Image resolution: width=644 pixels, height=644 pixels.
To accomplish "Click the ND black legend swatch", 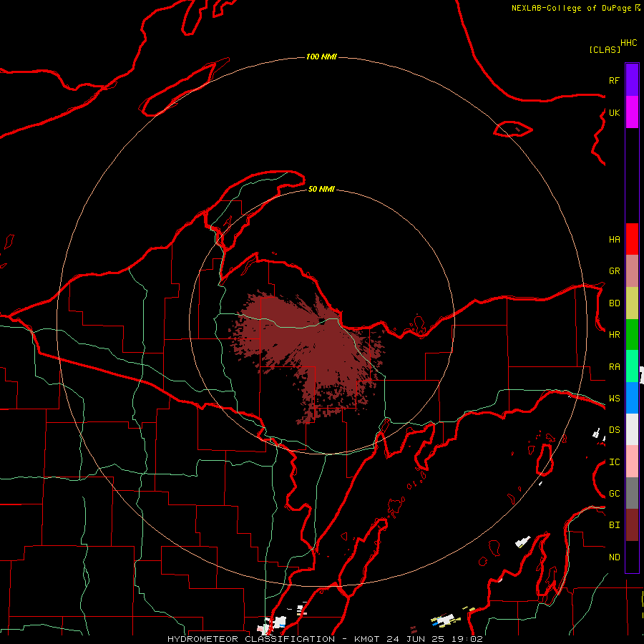I will coord(632,557).
